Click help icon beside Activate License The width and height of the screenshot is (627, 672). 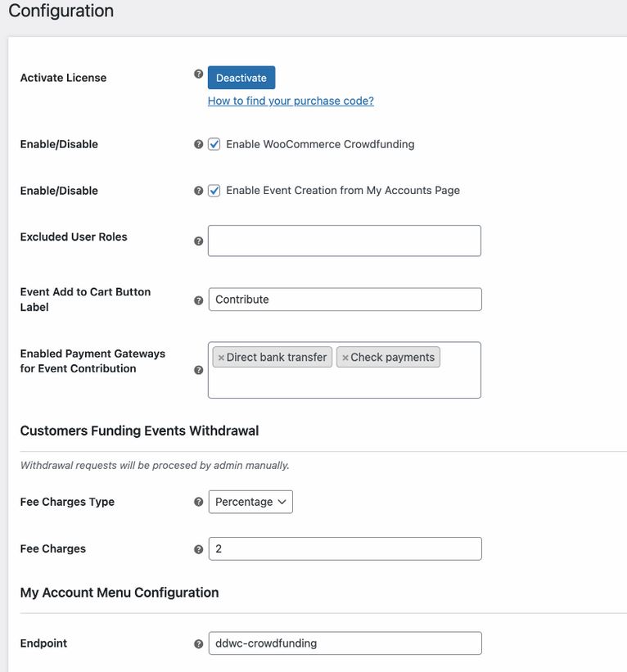tap(198, 74)
